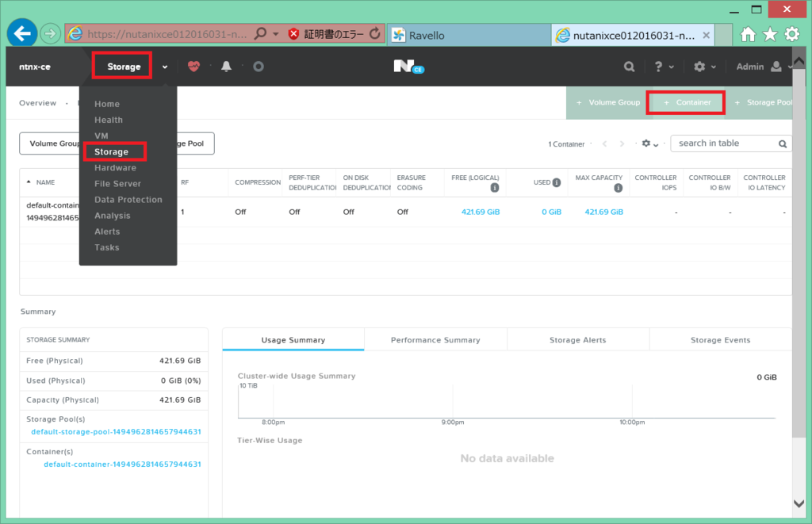
Task: Open browser tools gear icon
Action: pos(792,35)
